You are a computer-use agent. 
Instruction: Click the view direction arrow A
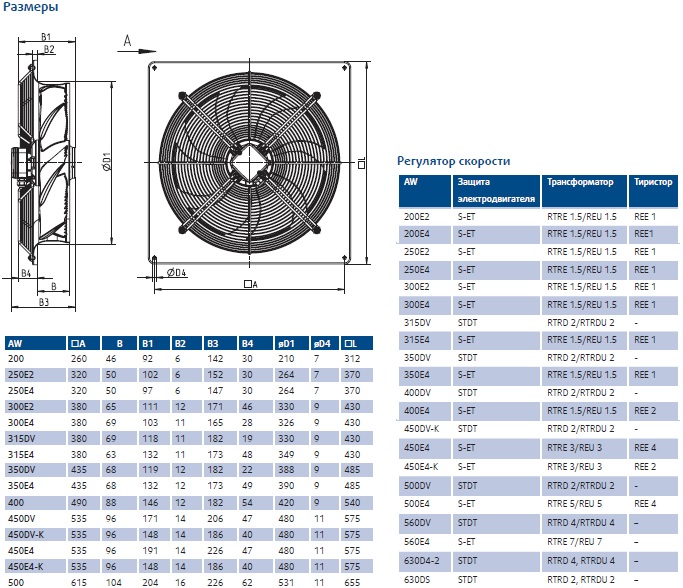[136, 45]
